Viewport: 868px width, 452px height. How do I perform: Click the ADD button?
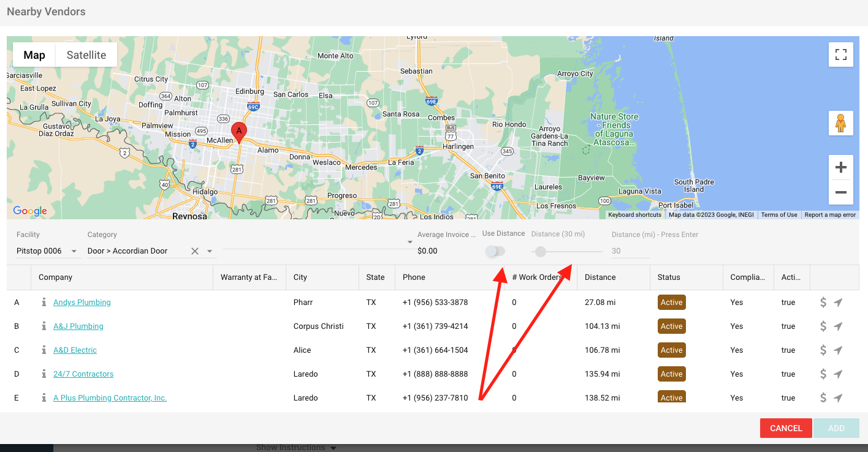pos(836,428)
